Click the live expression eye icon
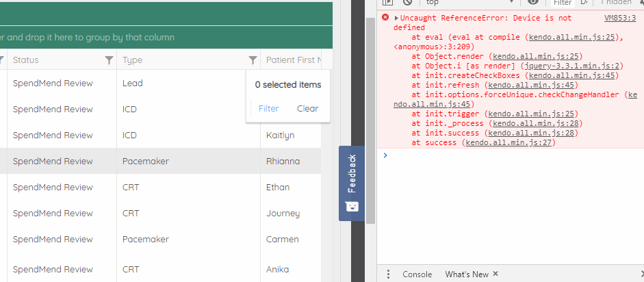This screenshot has height=282, width=644. tap(533, 3)
